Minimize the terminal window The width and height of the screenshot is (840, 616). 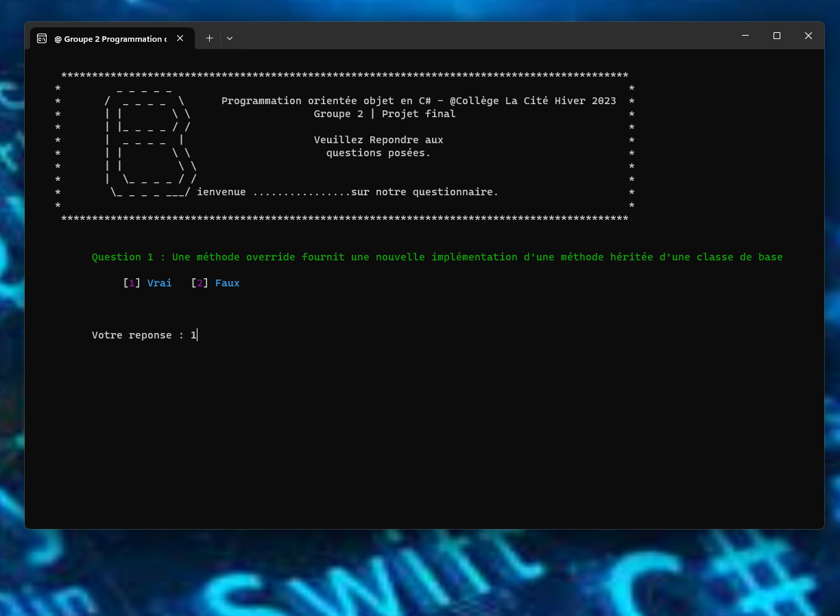[x=745, y=36]
